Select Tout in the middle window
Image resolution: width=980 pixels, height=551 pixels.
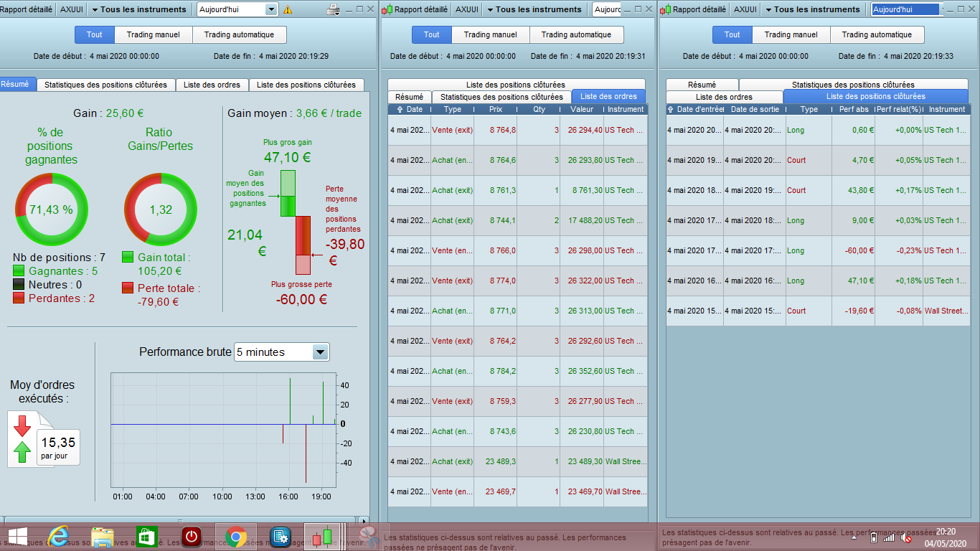point(431,34)
